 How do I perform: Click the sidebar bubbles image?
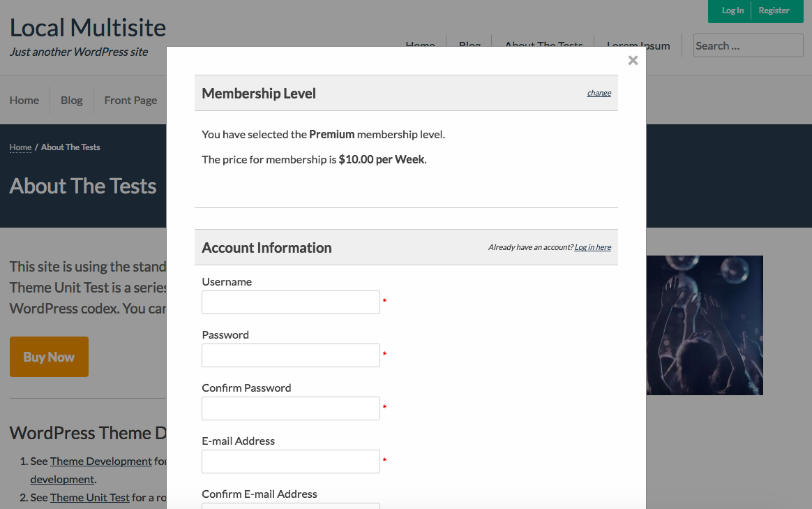coord(705,325)
